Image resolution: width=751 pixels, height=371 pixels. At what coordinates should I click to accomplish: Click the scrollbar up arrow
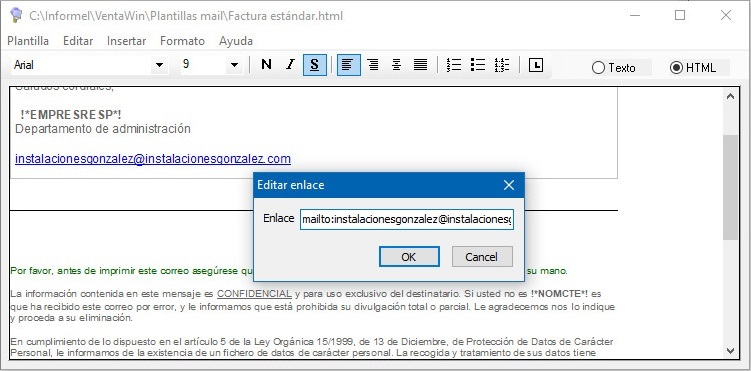[x=730, y=97]
